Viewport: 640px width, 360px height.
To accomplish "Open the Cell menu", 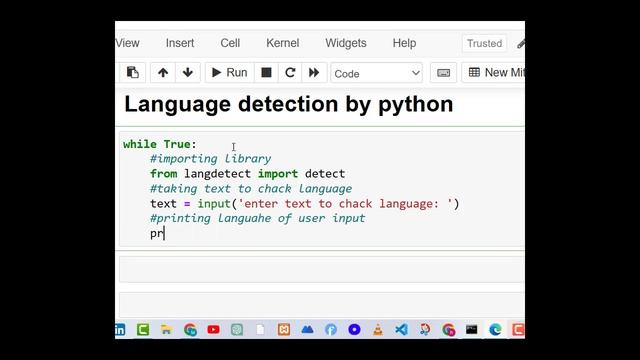I will pos(230,43).
